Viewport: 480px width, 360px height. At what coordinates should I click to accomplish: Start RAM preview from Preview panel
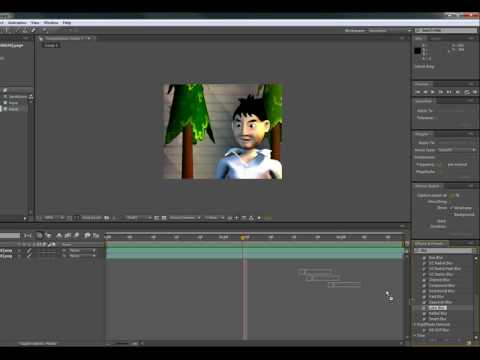[474, 92]
